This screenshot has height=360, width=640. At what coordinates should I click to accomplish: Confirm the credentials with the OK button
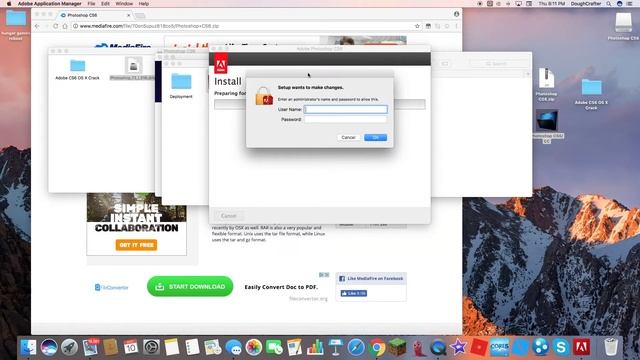pyautogui.click(x=376, y=138)
